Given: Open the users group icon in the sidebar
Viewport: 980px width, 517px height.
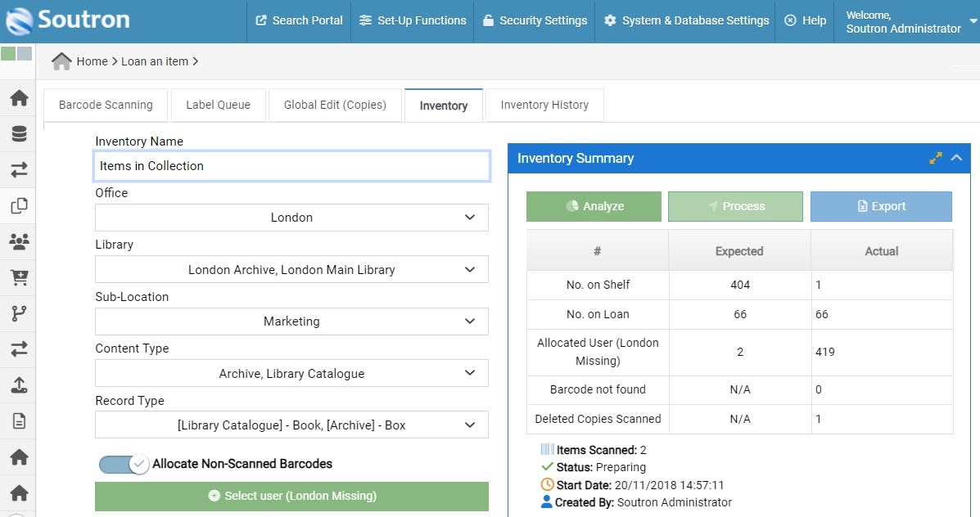Looking at the screenshot, I should 18,242.
